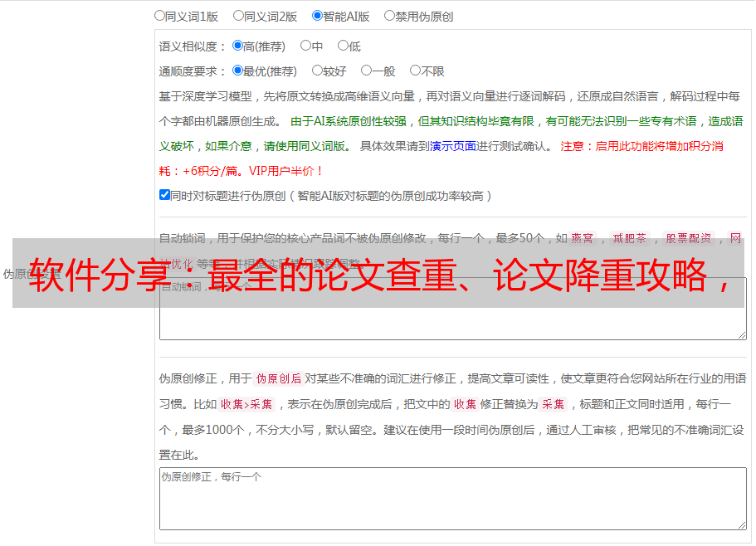Select 禁用伪原创 radio option
756x546 pixels.
389,16
